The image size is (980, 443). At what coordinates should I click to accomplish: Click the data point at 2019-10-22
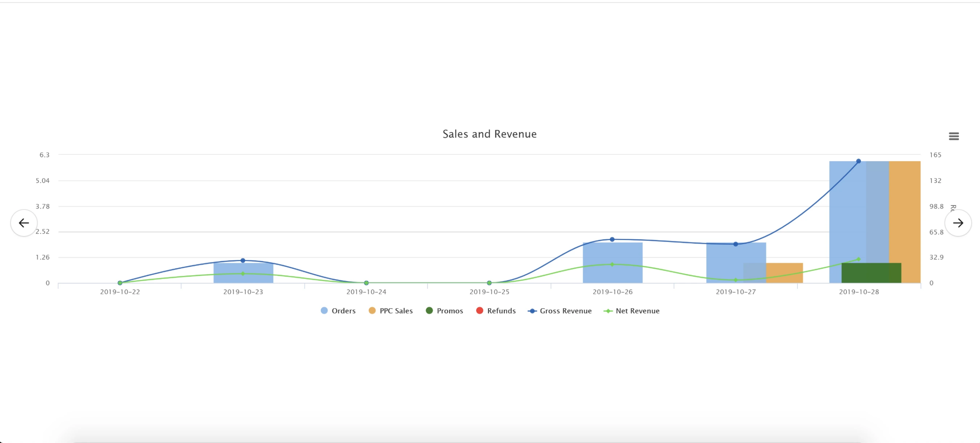(120, 283)
